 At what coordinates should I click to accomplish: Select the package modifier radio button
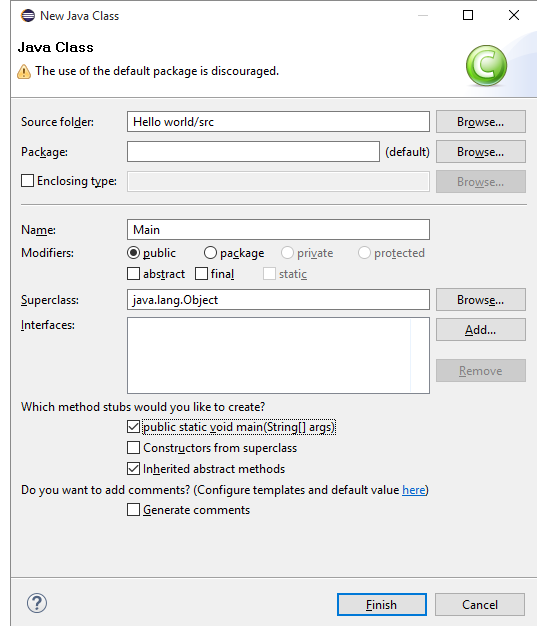(210, 253)
